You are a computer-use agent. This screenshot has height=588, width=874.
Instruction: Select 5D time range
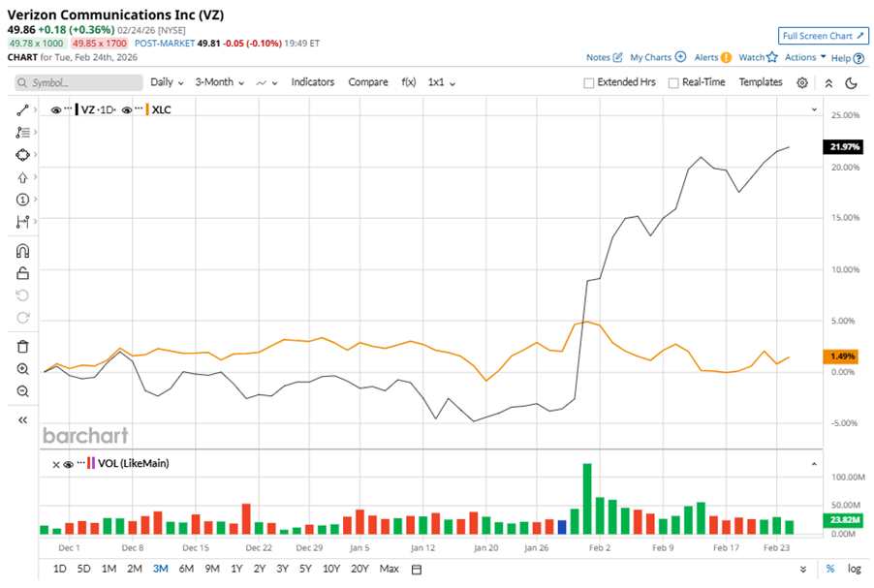pyautogui.click(x=83, y=569)
